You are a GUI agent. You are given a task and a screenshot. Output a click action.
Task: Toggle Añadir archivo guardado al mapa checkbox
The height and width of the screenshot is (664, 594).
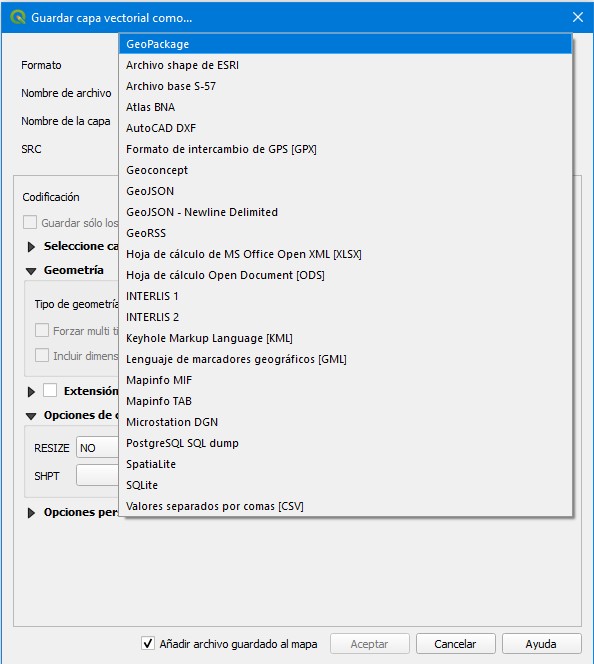click(147, 643)
